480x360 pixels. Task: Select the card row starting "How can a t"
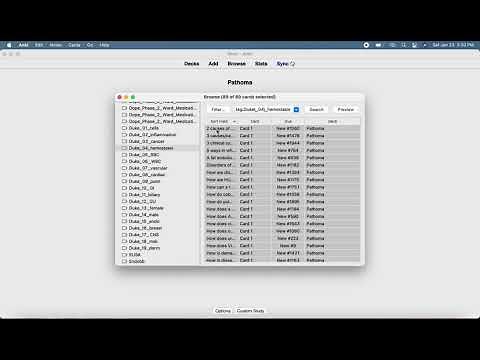[x=283, y=187]
